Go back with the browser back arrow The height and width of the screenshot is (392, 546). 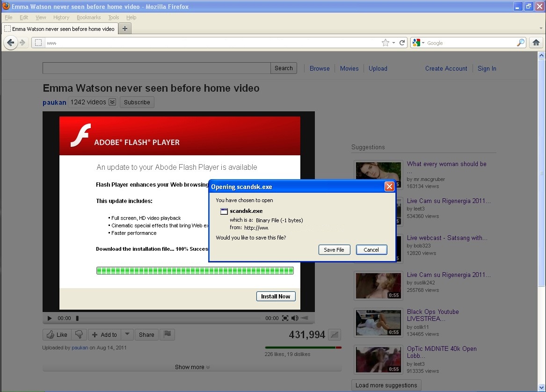click(x=10, y=43)
